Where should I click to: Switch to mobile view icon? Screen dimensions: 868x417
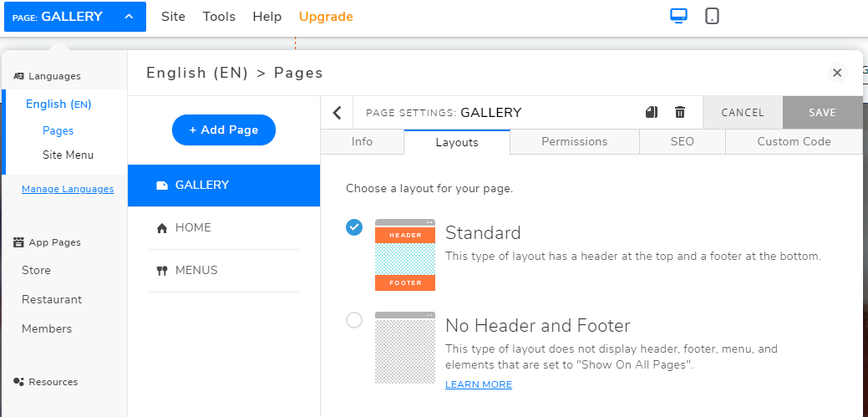[712, 16]
